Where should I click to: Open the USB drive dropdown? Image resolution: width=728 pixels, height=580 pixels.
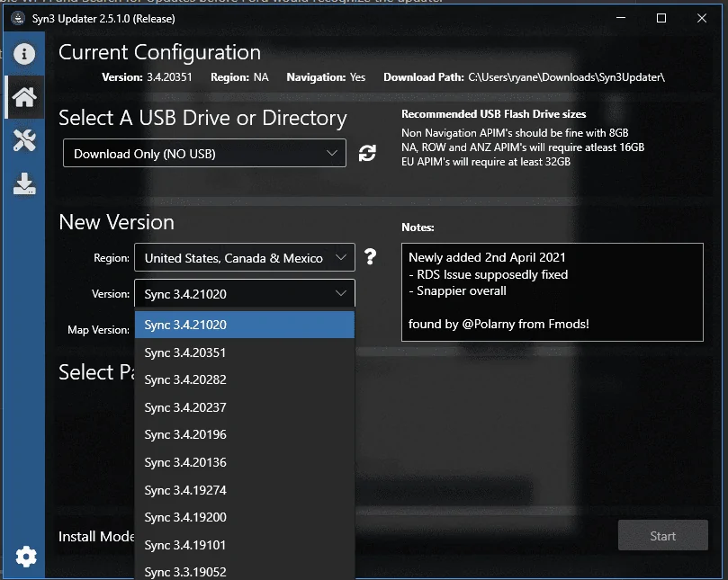point(204,153)
